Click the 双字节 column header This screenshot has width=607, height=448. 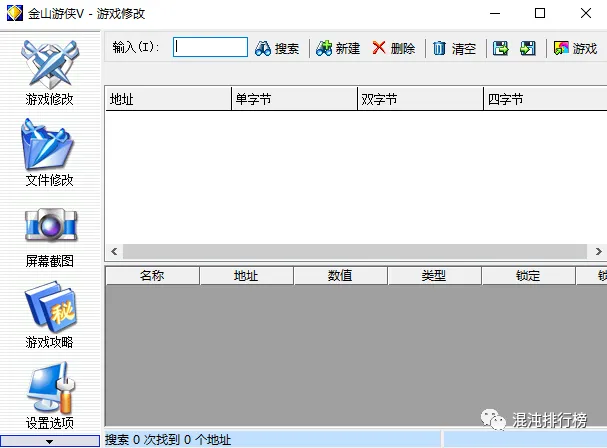pyautogui.click(x=420, y=99)
